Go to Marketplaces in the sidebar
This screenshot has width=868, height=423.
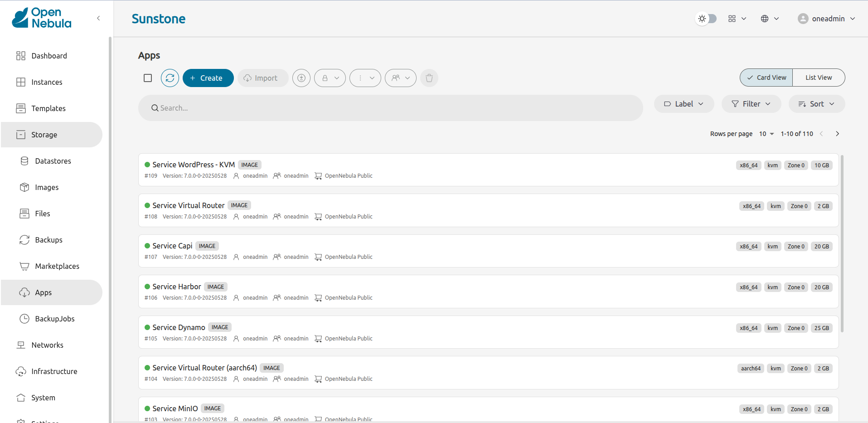57,266
